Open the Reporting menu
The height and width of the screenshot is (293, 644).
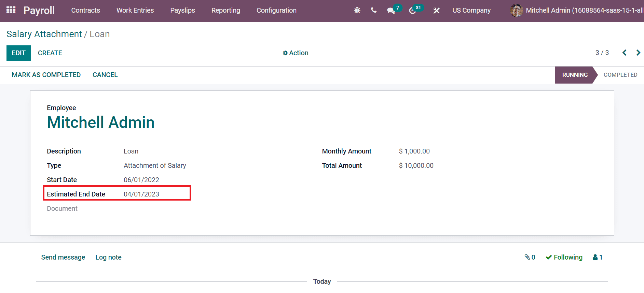(x=225, y=10)
